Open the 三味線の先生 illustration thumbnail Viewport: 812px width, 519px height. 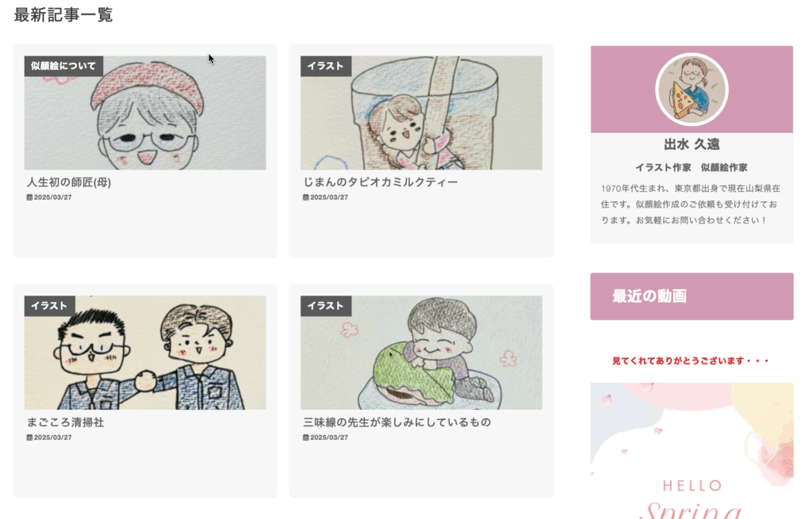tap(421, 353)
